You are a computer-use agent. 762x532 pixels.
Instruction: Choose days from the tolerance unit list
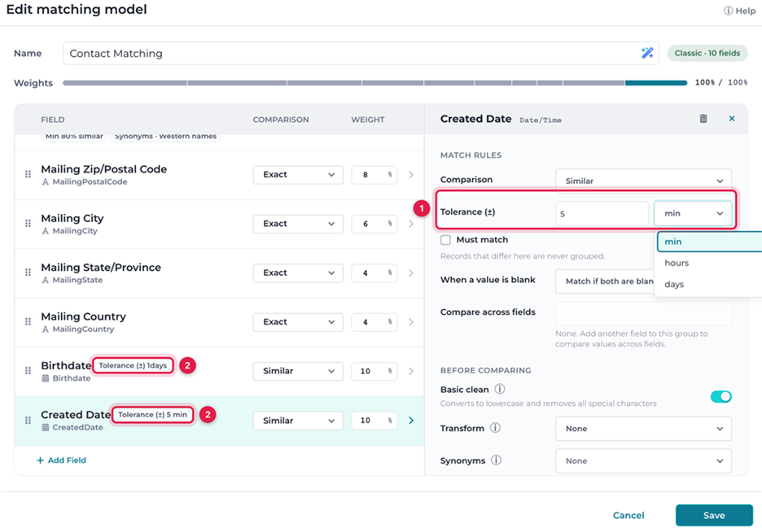tap(710, 285)
